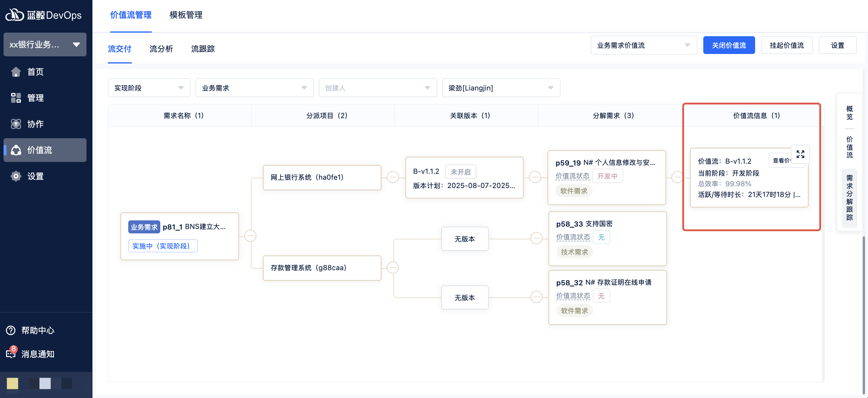Image resolution: width=868 pixels, height=398 pixels.
Task: Click the 帮助中心 question mark icon
Action: point(11,330)
